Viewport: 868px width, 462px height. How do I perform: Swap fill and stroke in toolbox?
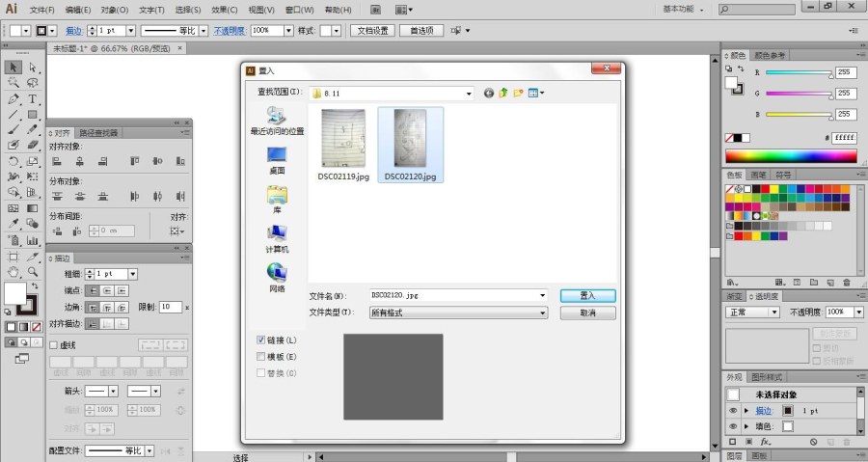coord(35,286)
